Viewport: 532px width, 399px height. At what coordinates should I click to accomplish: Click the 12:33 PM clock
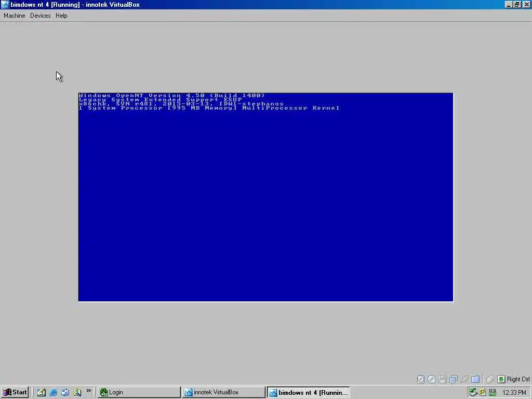pyautogui.click(x=514, y=393)
